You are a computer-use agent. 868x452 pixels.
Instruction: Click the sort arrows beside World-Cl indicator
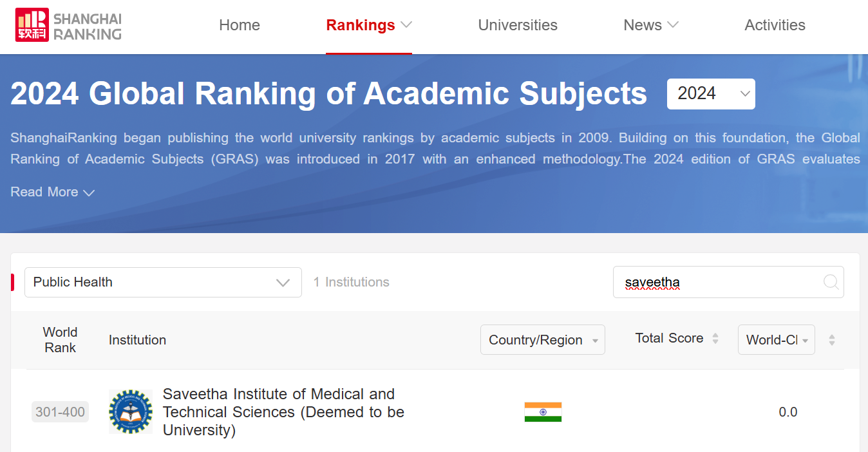pos(832,340)
